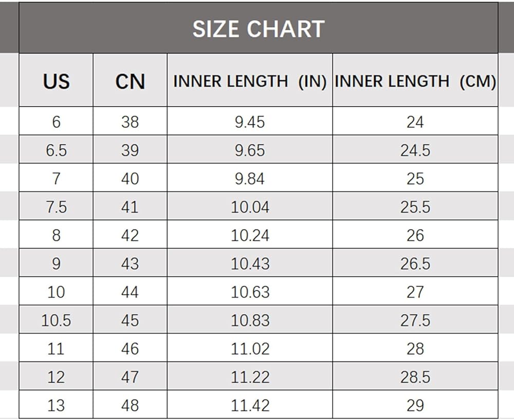Select the CN size 48 cell

tap(130, 406)
